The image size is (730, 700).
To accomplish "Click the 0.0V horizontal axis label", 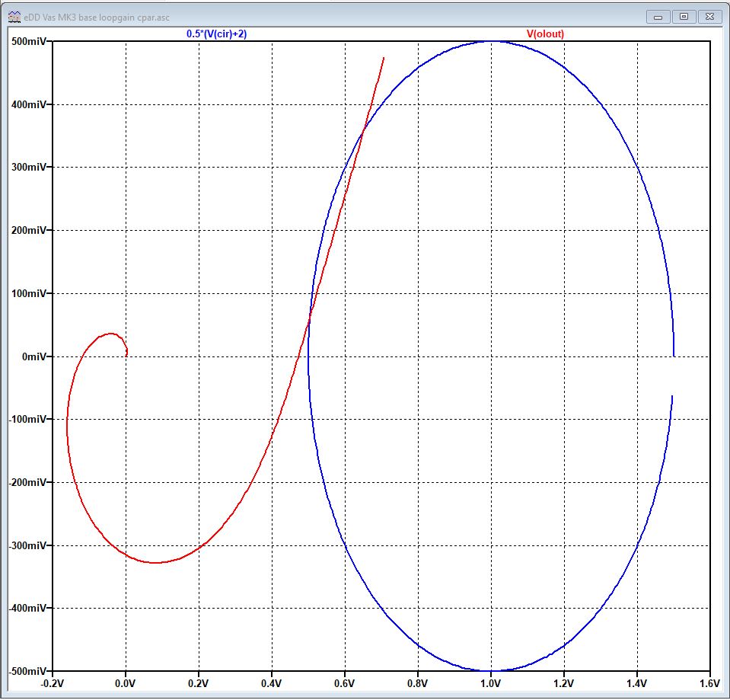I will coord(126,683).
